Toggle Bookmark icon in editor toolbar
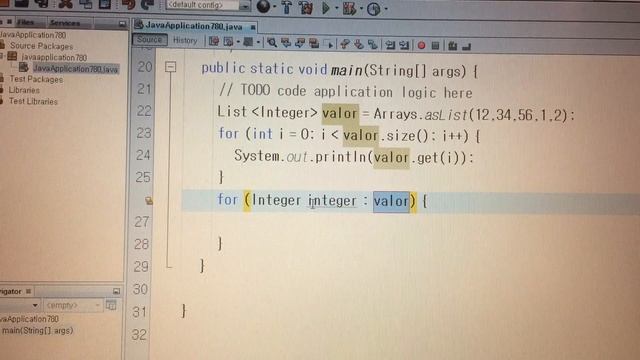Screen dimensions: 640x360 pos(373,44)
